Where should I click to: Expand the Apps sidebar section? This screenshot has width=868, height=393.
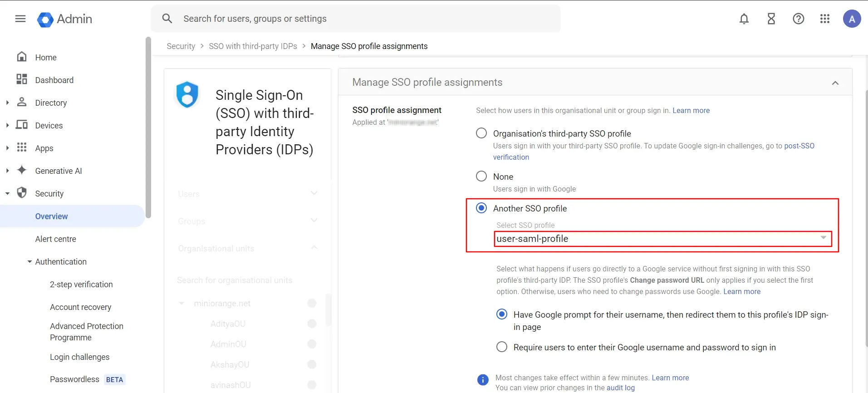click(7, 148)
